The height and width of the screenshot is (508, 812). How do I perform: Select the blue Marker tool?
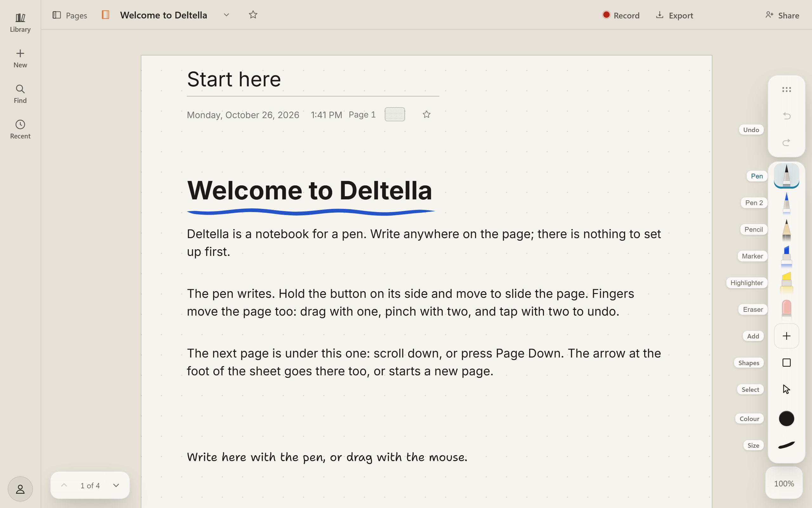click(x=787, y=256)
